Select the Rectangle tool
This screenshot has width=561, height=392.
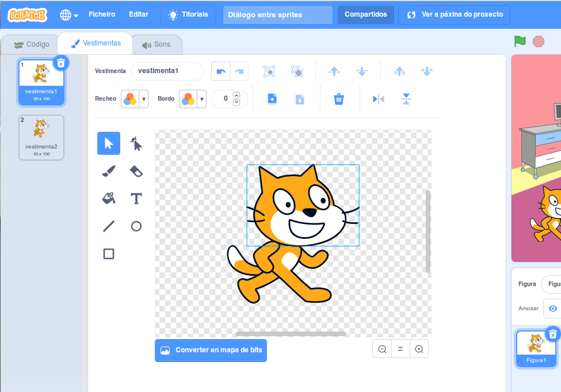click(109, 253)
